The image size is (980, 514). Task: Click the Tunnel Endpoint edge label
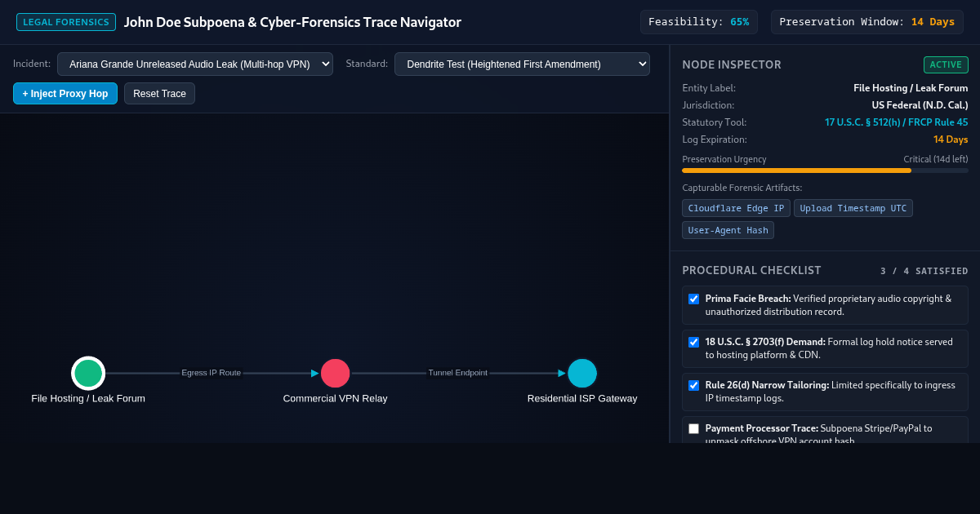coord(457,373)
